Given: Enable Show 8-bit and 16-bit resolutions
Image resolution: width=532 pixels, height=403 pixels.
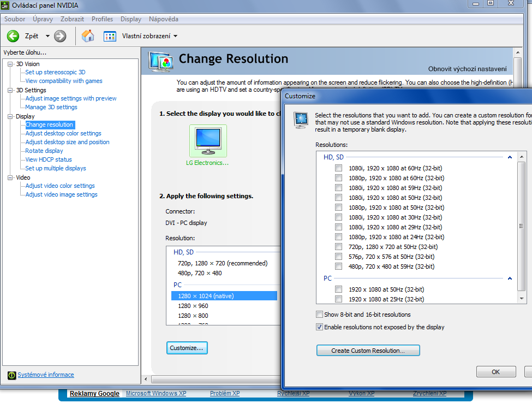Looking at the screenshot, I should (319, 315).
